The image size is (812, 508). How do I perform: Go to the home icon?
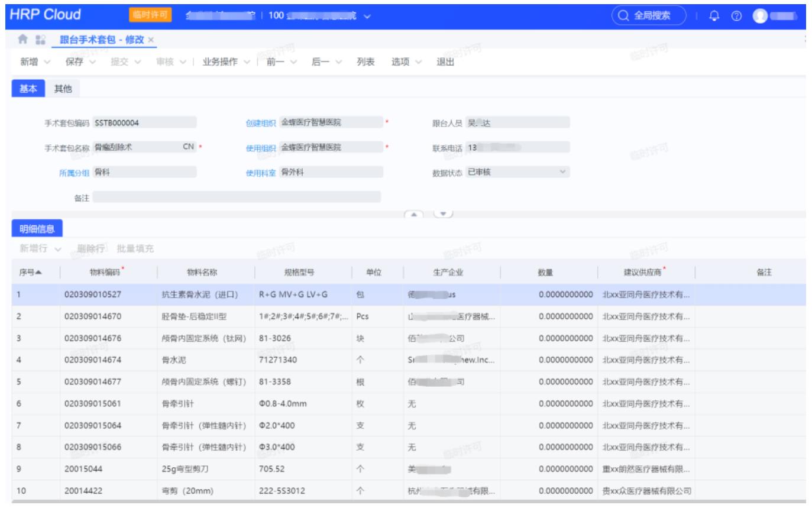pyautogui.click(x=23, y=40)
